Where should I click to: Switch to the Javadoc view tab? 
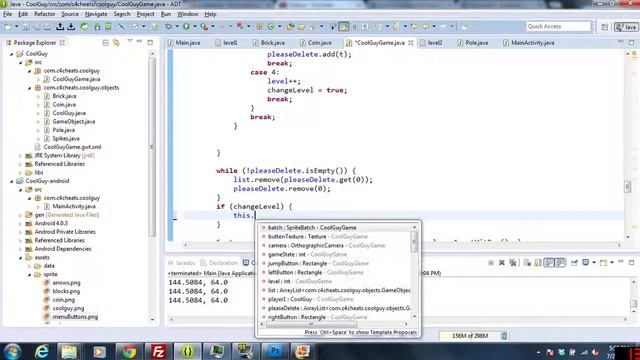(x=182, y=263)
